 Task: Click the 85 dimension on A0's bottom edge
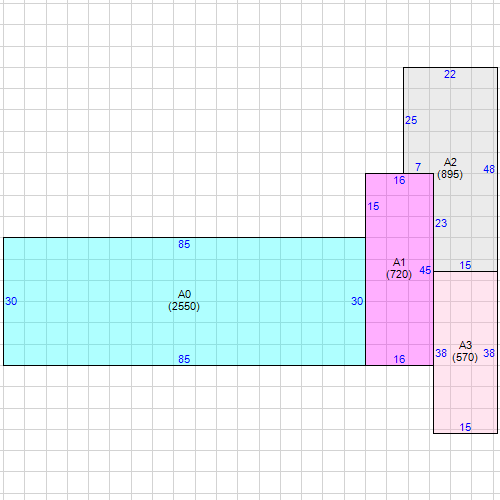click(x=184, y=359)
